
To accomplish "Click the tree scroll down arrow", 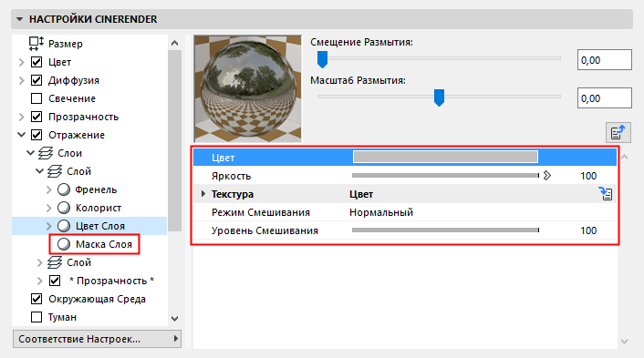I will pyautogui.click(x=174, y=319).
